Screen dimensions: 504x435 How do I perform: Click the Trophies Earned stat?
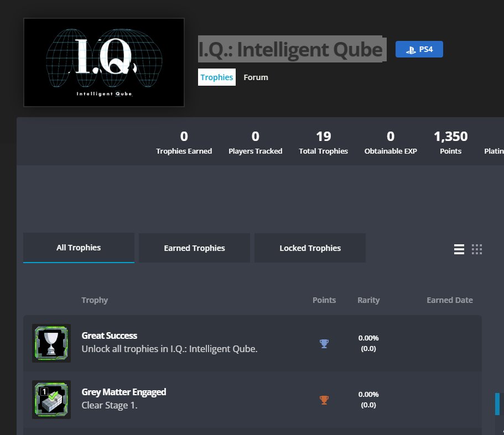coord(184,143)
